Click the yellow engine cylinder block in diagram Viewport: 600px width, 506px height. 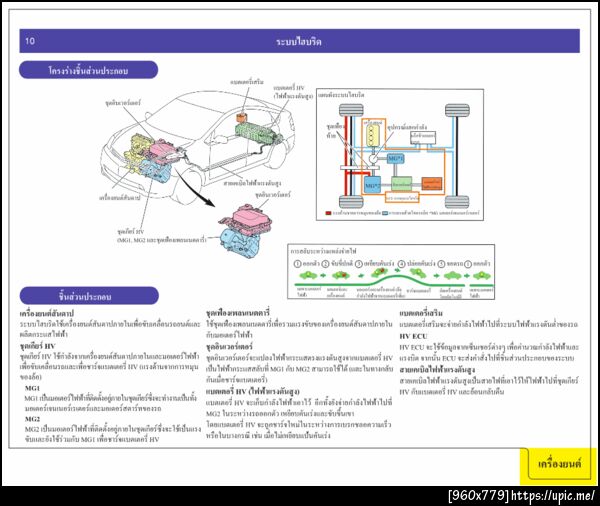(x=372, y=134)
